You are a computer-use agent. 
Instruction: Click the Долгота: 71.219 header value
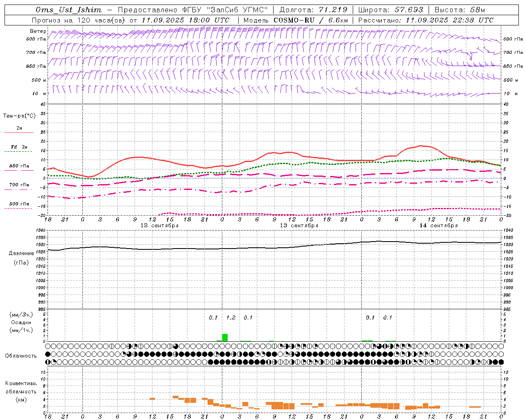(313, 10)
